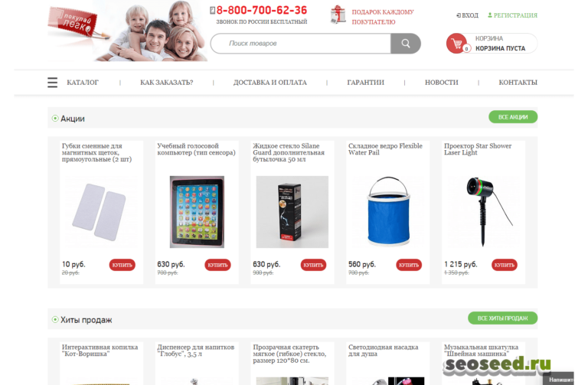Screen dimensions: 588x385
Task: Buy the folding bucket for 560 руб.
Action: click(409, 265)
